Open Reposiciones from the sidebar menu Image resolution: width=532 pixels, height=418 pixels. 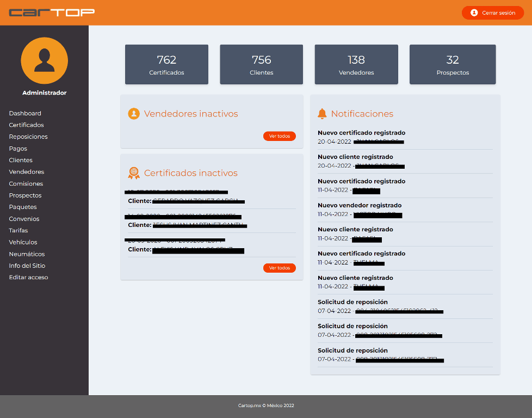[28, 137]
